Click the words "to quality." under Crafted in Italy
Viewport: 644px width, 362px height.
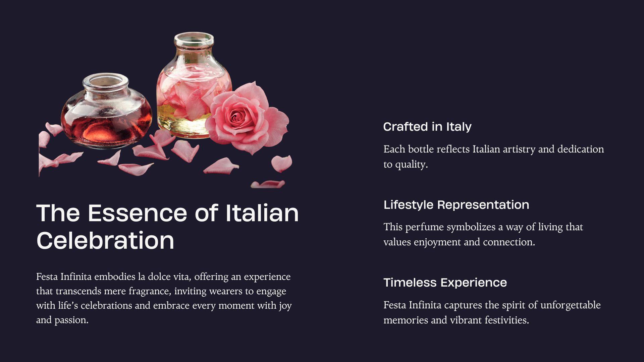click(406, 164)
